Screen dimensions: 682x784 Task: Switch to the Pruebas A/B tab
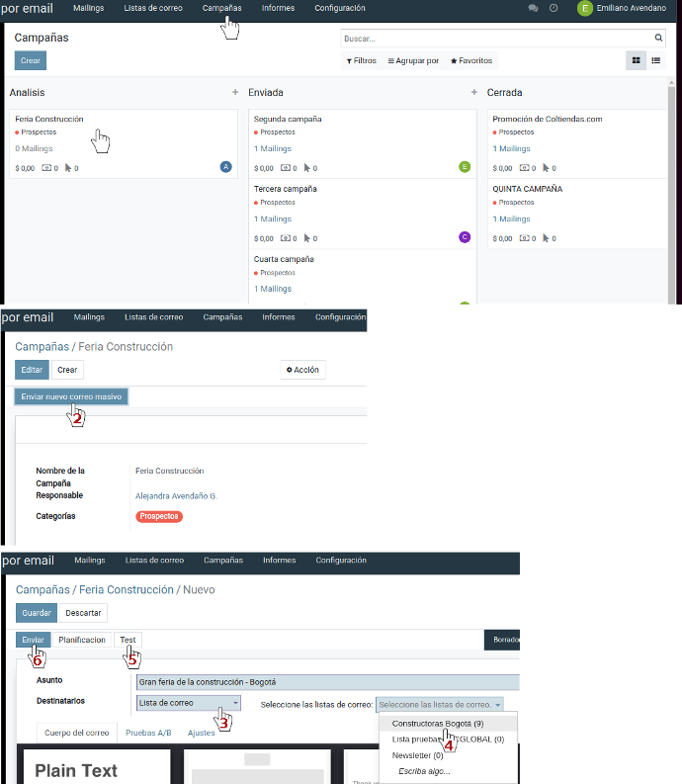click(x=148, y=733)
